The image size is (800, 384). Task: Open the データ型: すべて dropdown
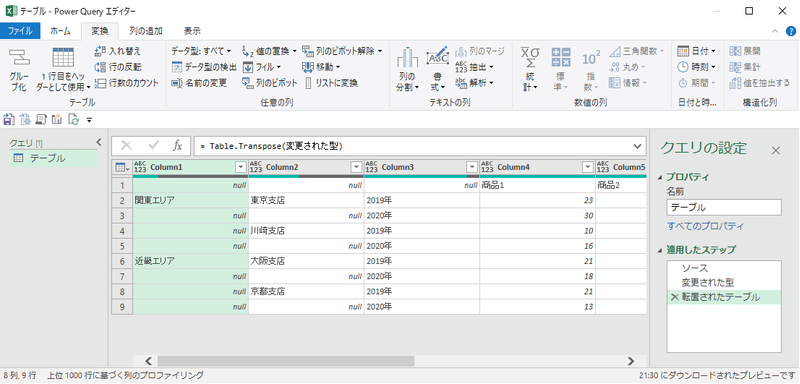click(201, 51)
